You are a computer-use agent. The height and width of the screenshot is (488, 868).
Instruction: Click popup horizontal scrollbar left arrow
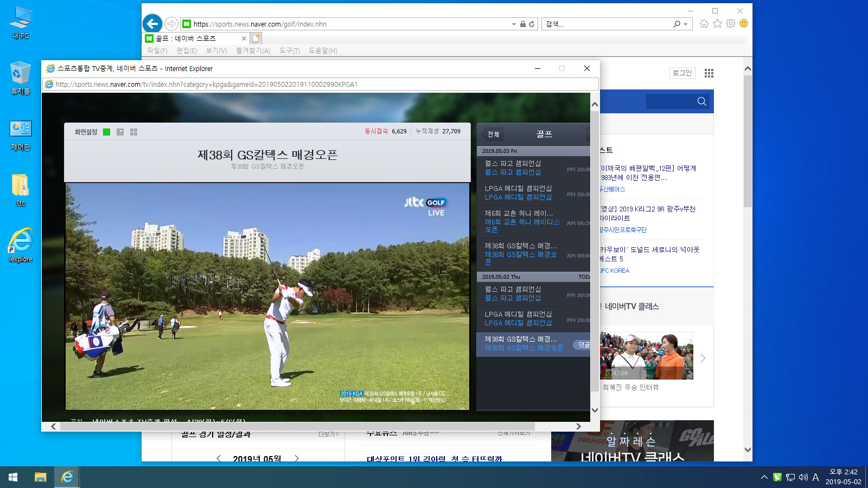coord(53,426)
